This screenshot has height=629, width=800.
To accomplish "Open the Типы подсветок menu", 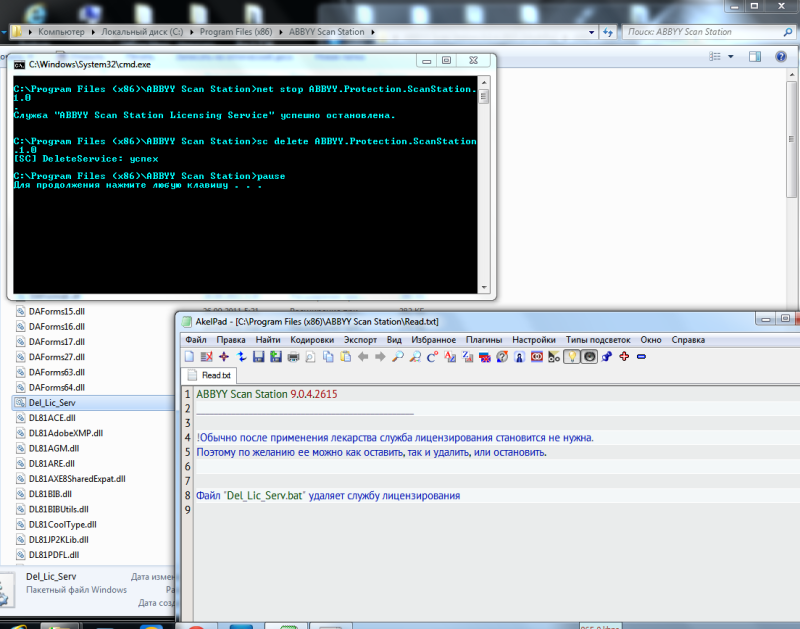I will (598, 340).
